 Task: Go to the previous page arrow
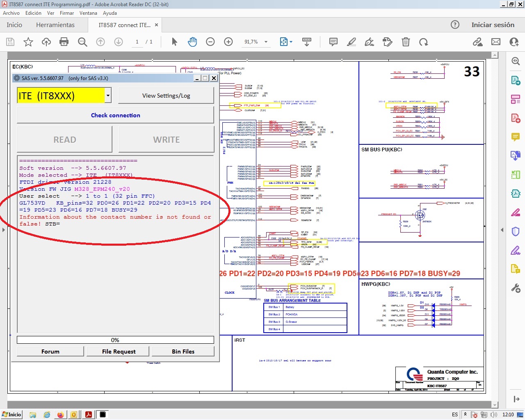tap(100, 42)
